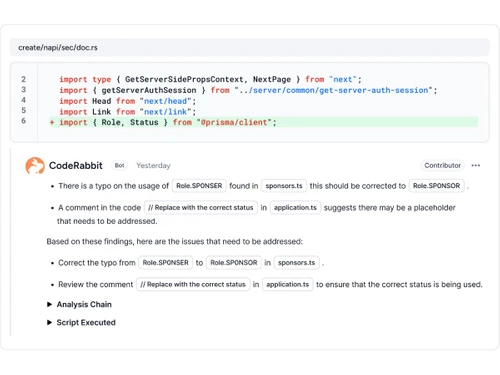Click sponsors.ts tag in first bullet
500x375 pixels.
[x=284, y=186]
